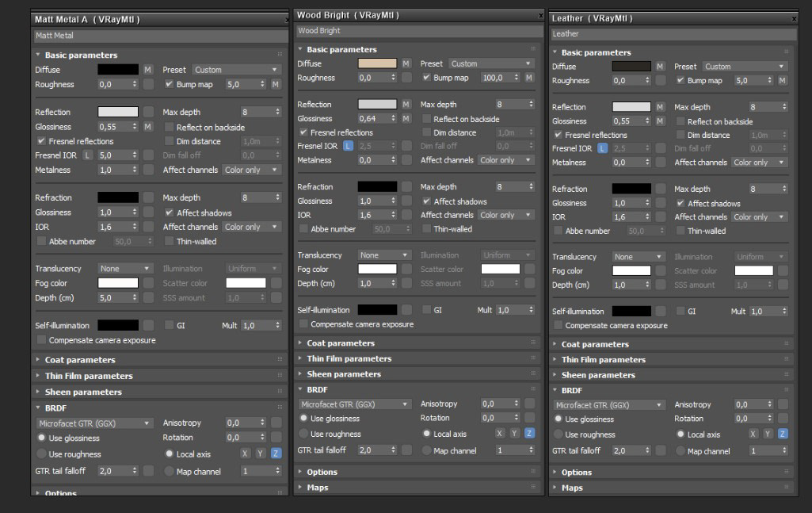Pick Reflection color swatch in Matt Metal A
This screenshot has height=513, width=812.
coord(118,112)
